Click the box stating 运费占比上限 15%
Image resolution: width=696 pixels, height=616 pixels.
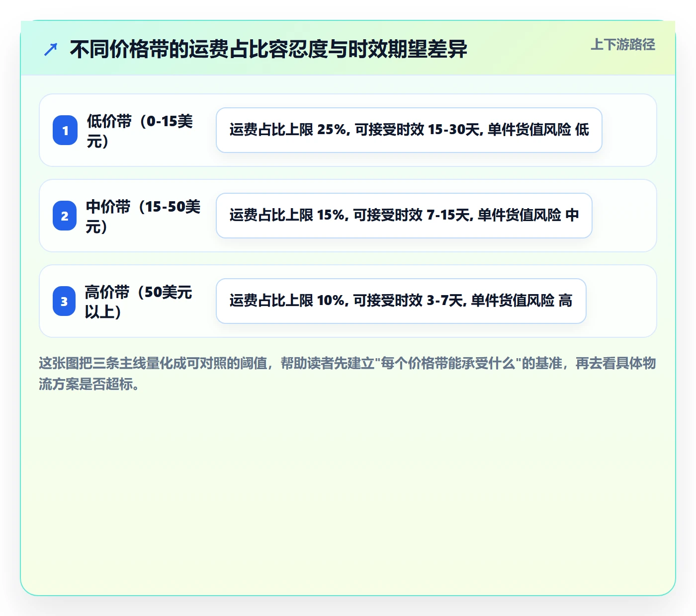tap(404, 216)
